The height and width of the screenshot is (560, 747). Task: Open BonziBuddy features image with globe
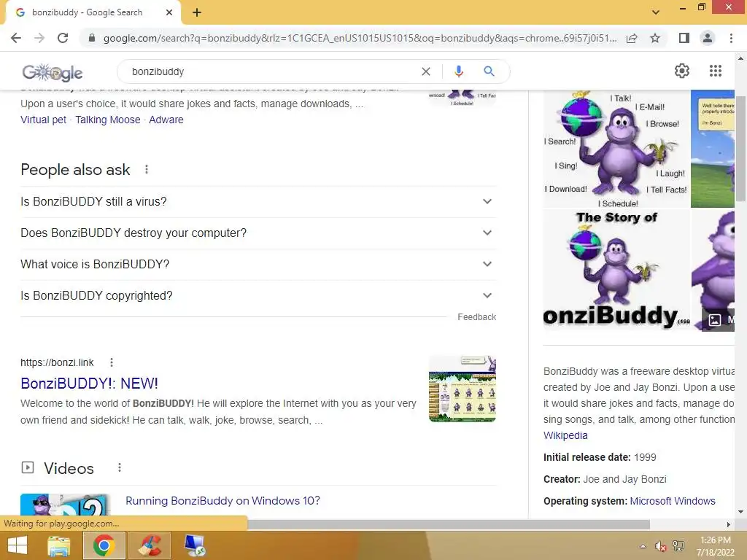pyautogui.click(x=616, y=149)
